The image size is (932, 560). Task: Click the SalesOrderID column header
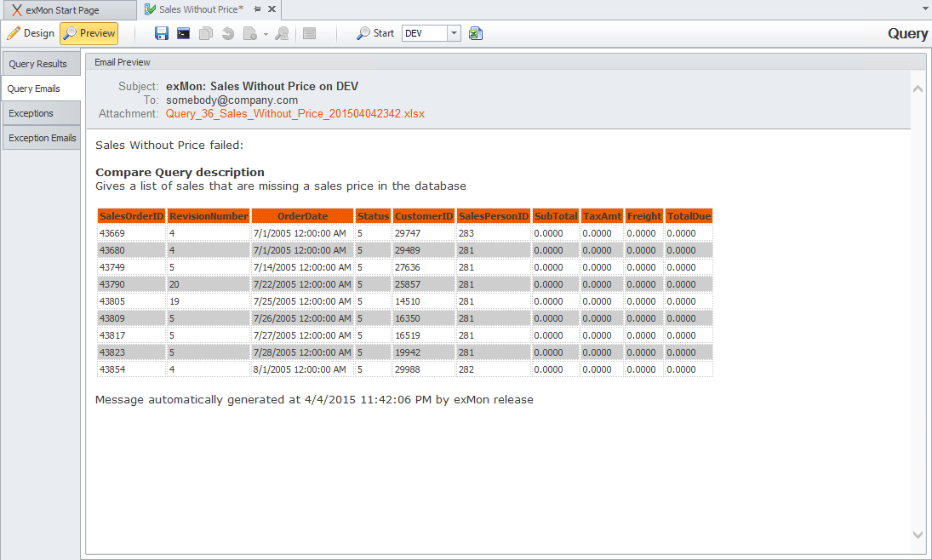point(131,216)
